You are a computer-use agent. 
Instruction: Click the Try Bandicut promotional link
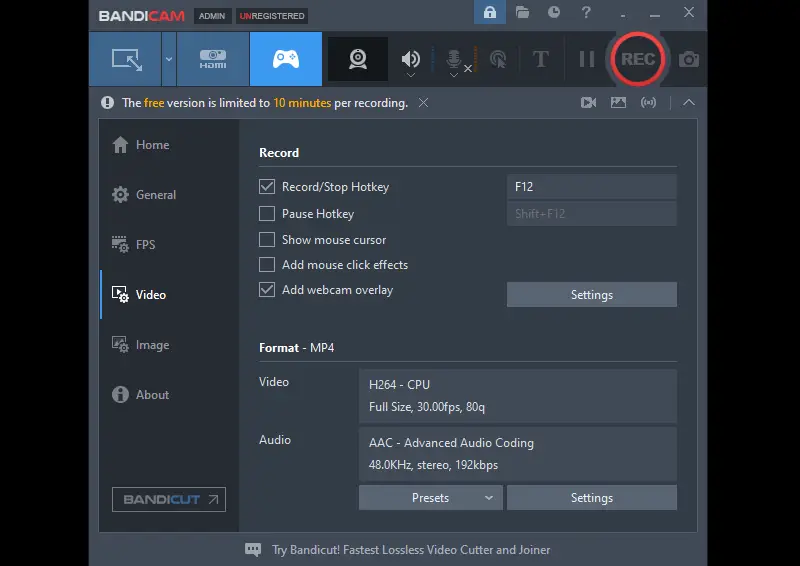[x=411, y=550]
